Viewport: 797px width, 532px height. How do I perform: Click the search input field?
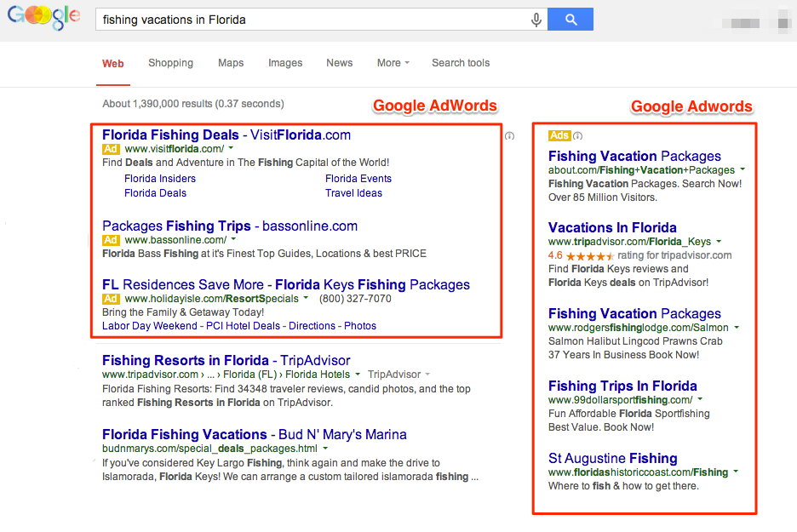tap(311, 20)
